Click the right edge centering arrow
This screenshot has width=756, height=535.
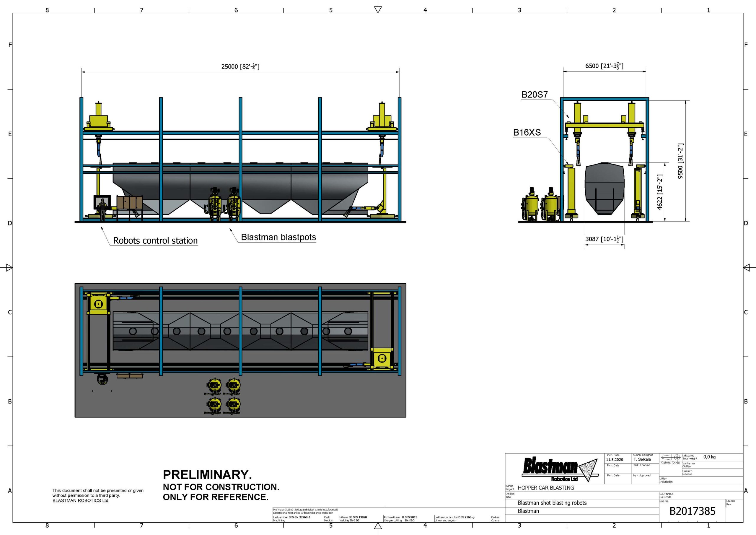pyautogui.click(x=747, y=268)
